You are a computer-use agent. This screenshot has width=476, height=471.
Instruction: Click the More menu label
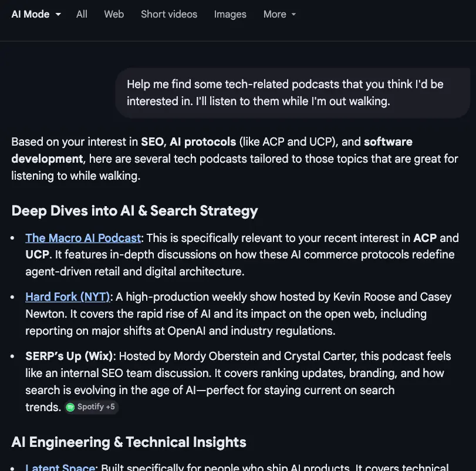(275, 14)
